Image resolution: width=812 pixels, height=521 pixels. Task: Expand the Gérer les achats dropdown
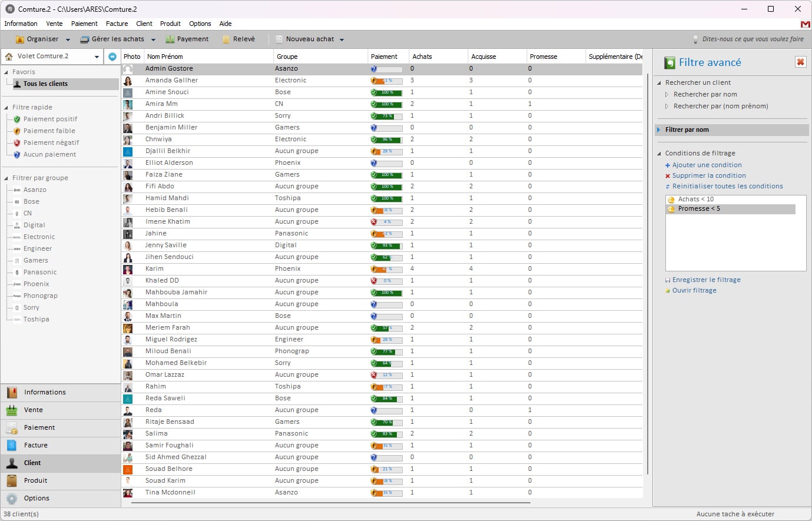click(153, 39)
